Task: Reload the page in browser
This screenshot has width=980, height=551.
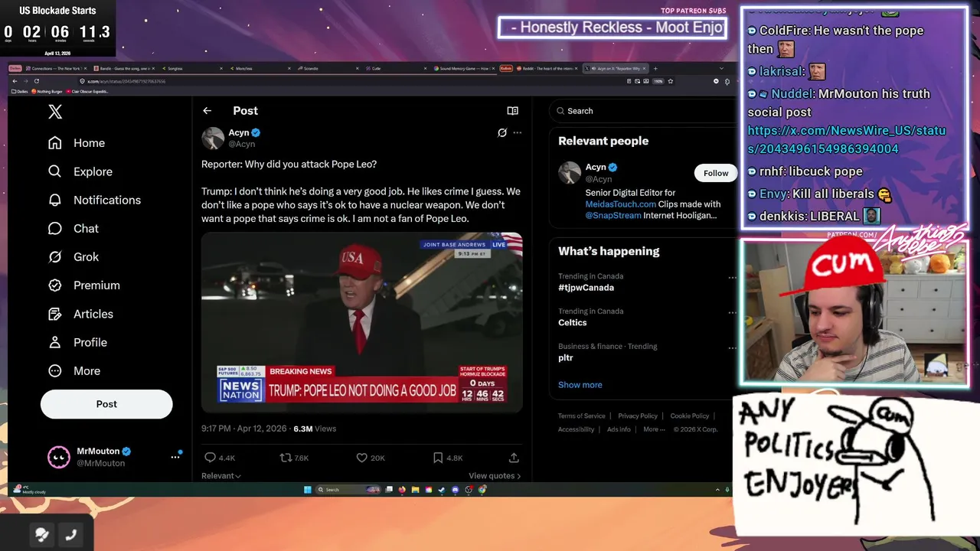Action: pyautogui.click(x=36, y=81)
